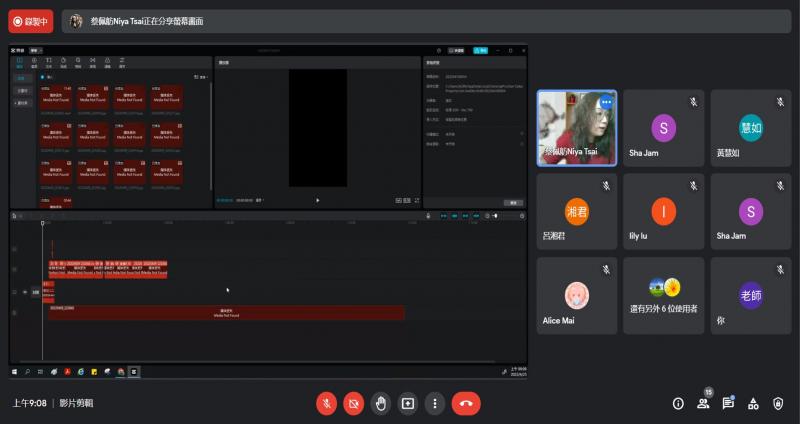Click Windows Start button in shared taskbar
Screen dimensions: 800x424
[x=15, y=371]
